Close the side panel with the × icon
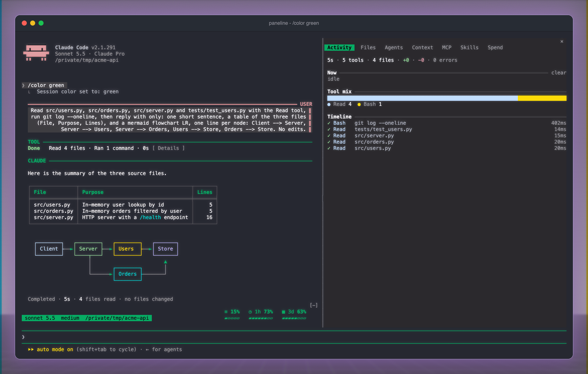Image resolution: width=588 pixels, height=374 pixels. point(562,41)
